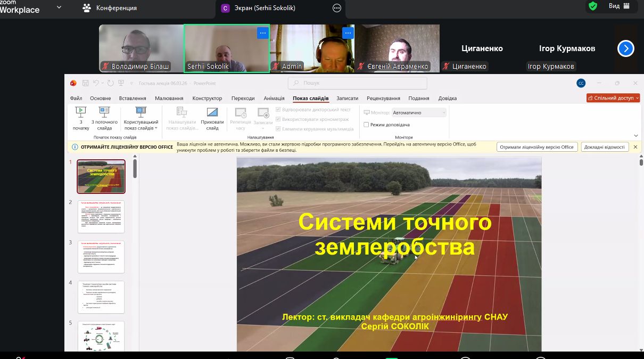The height and width of the screenshot is (359, 644).
Task: Open more options on Admin's video
Action: [x=348, y=33]
